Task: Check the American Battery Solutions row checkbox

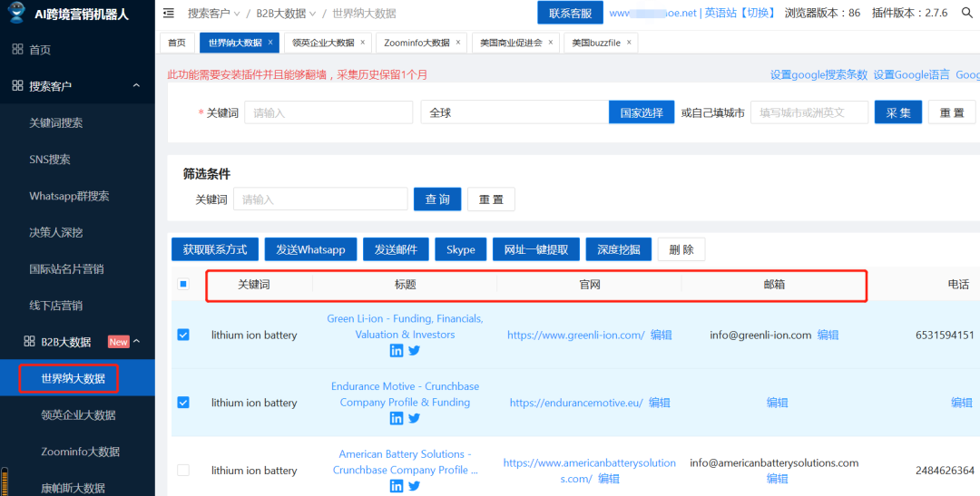Action: click(183, 470)
